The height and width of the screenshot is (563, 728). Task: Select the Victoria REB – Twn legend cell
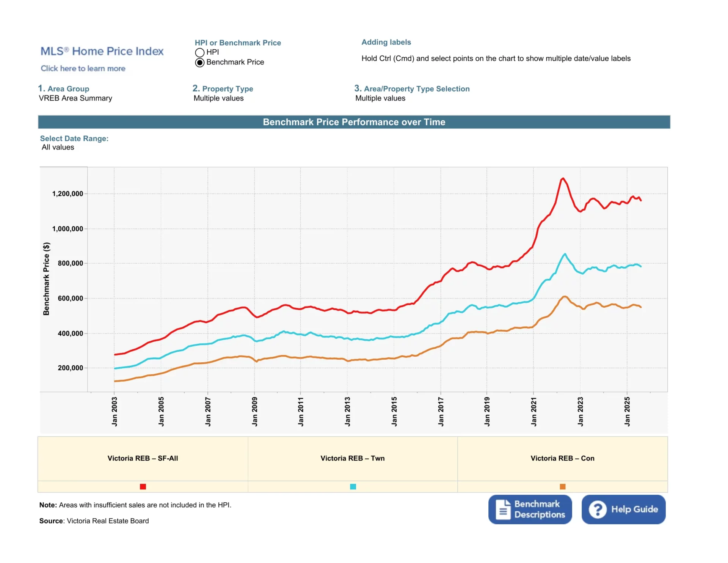click(353, 458)
